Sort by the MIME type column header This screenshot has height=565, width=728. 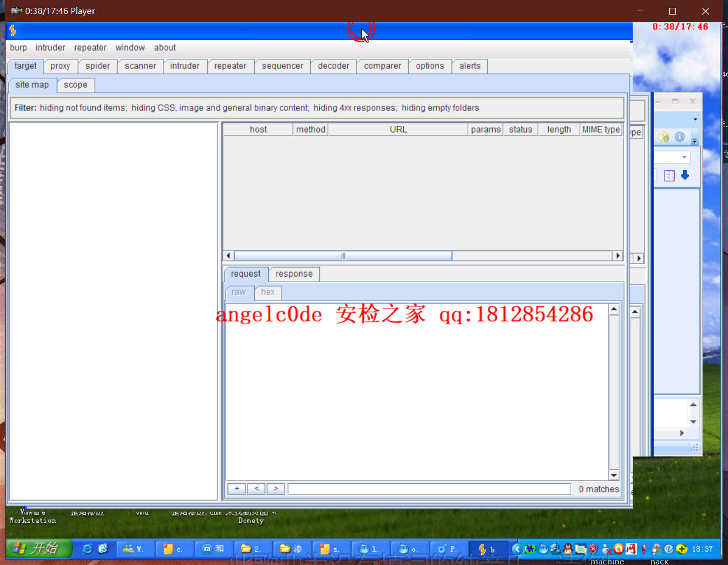pyautogui.click(x=601, y=129)
